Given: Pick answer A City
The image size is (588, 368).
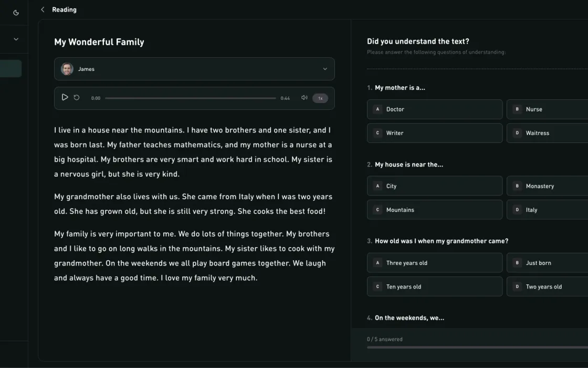Looking at the screenshot, I should (435, 186).
